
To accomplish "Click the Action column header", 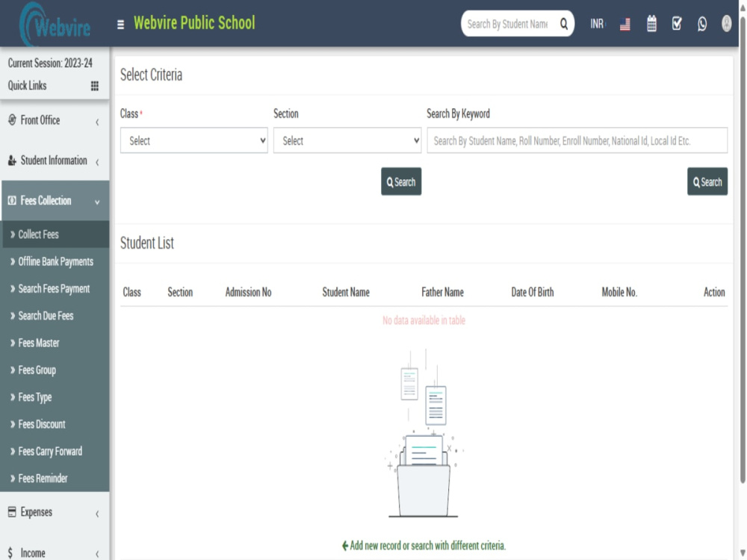I will point(714,293).
